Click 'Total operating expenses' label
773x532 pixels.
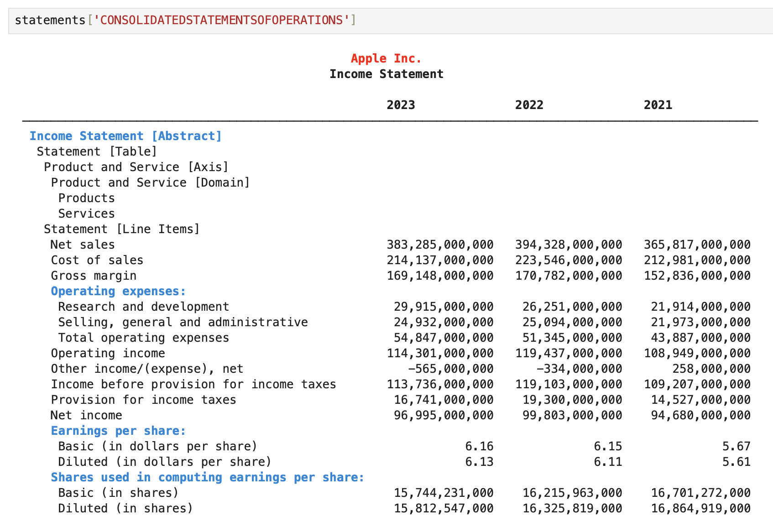pos(144,338)
